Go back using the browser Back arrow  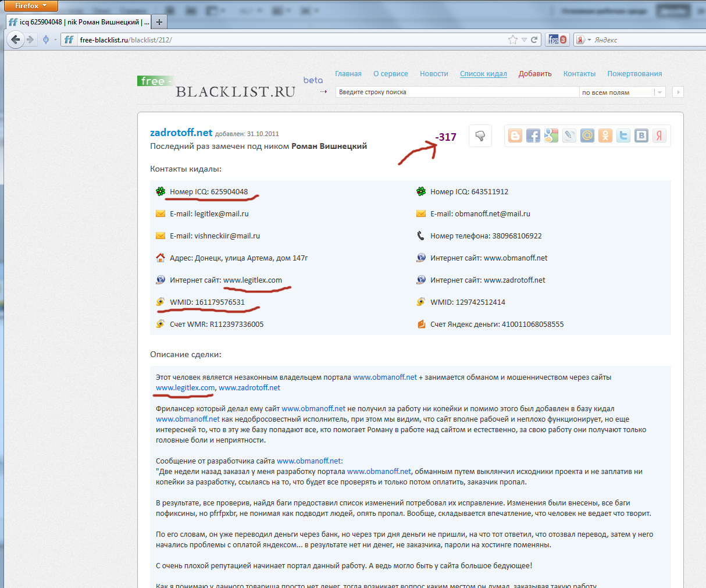16,40
